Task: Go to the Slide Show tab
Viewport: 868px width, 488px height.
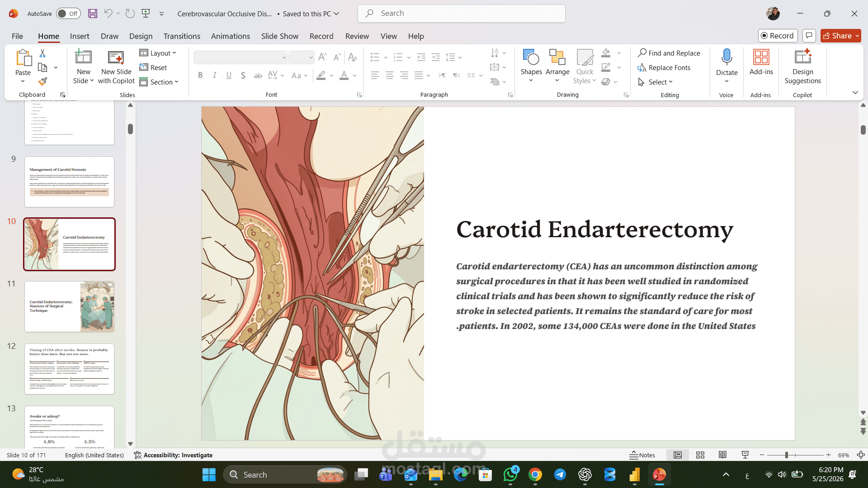Action: point(280,36)
